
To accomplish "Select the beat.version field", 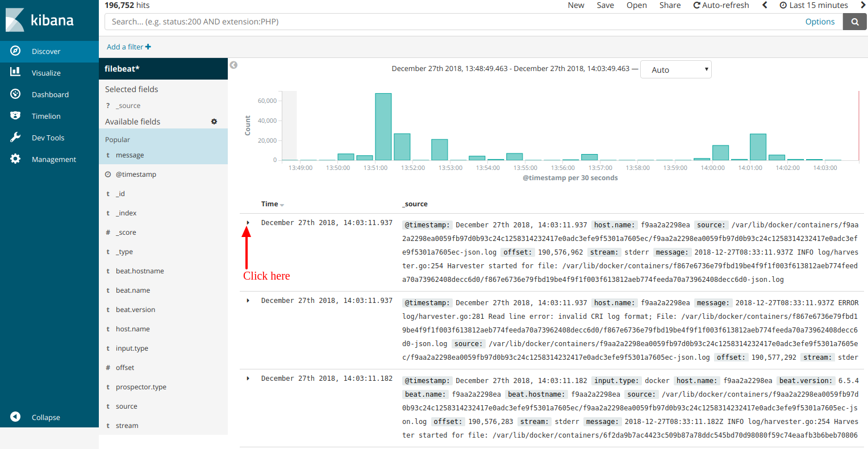I will click(x=135, y=310).
